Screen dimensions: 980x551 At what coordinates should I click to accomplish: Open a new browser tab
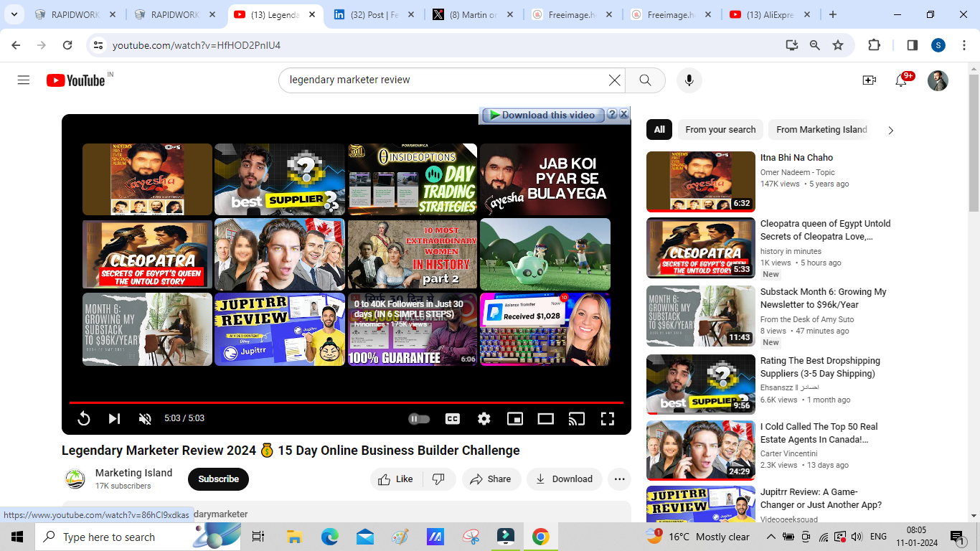point(832,14)
